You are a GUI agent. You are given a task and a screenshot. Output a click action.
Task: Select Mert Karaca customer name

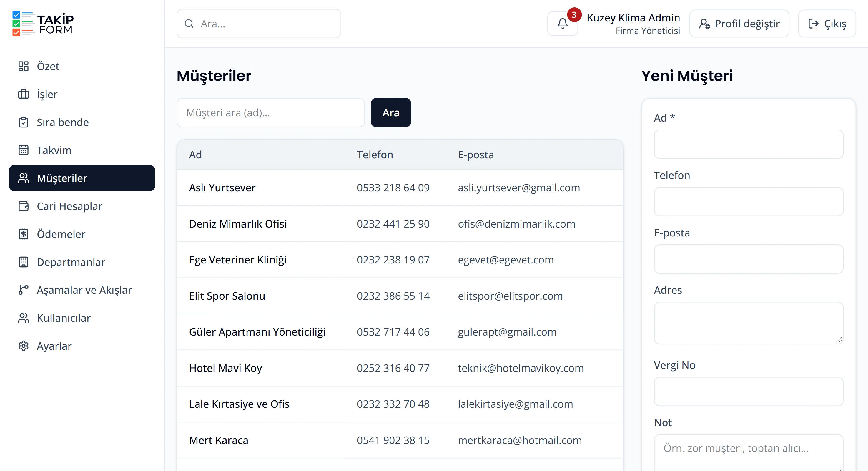click(218, 440)
